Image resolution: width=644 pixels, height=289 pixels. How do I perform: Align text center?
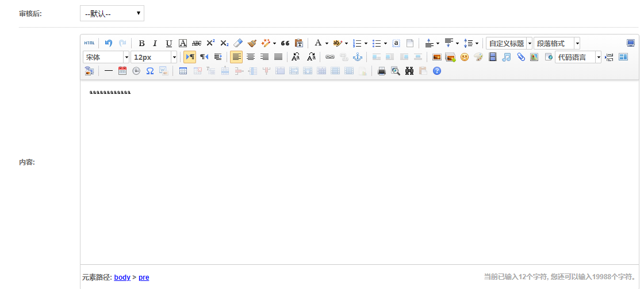[x=251, y=57]
